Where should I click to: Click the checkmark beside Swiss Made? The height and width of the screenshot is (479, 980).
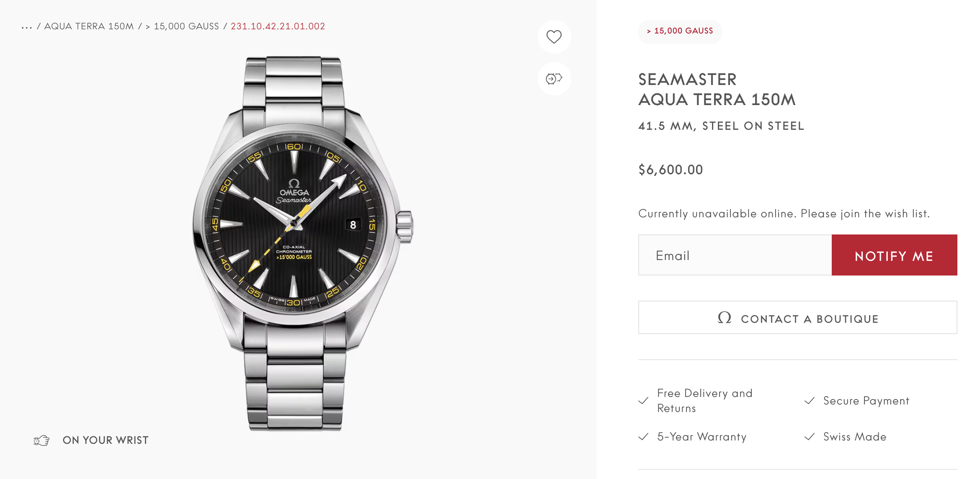pyautogui.click(x=810, y=437)
